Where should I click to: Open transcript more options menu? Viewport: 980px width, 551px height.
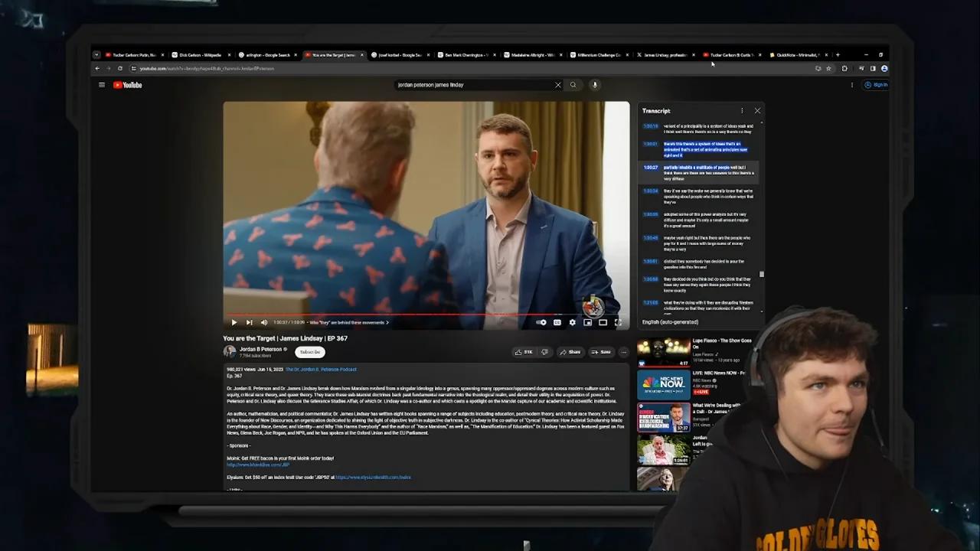(x=741, y=111)
